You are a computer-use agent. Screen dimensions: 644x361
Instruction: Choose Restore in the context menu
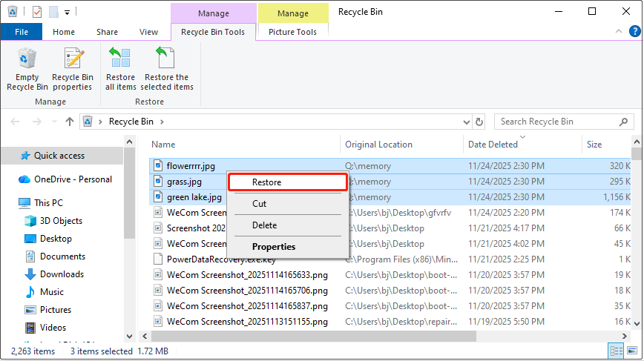[x=288, y=182]
